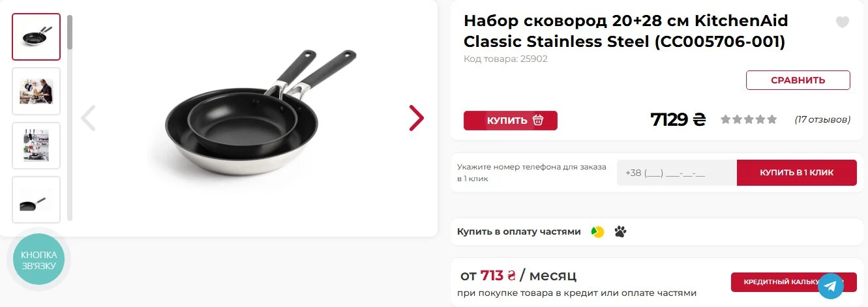This screenshot has height=307, width=868.
Task: Click the round КНОПКА ЗВ'ЯЗКУ button
Action: click(38, 260)
